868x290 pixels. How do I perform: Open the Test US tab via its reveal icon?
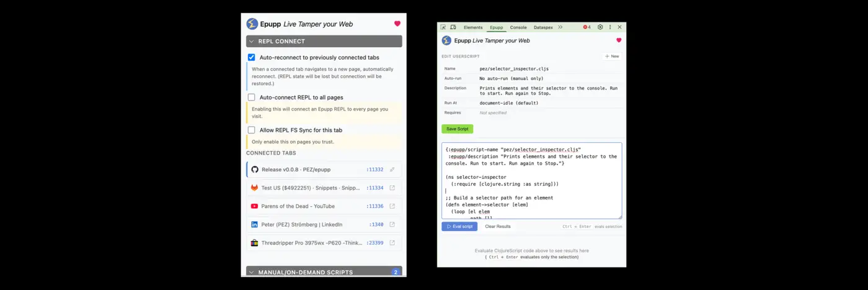click(x=392, y=188)
